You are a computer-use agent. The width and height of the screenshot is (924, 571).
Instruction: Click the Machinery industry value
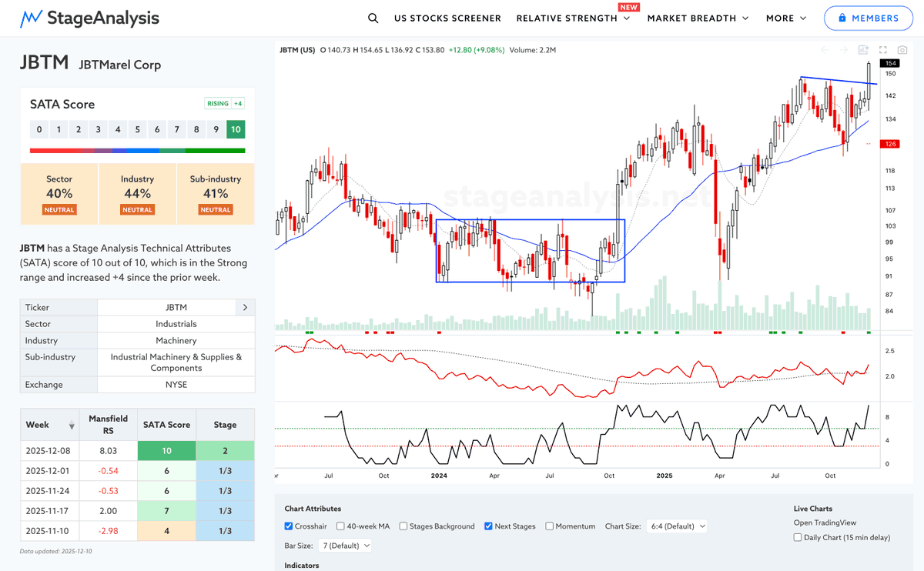176,340
